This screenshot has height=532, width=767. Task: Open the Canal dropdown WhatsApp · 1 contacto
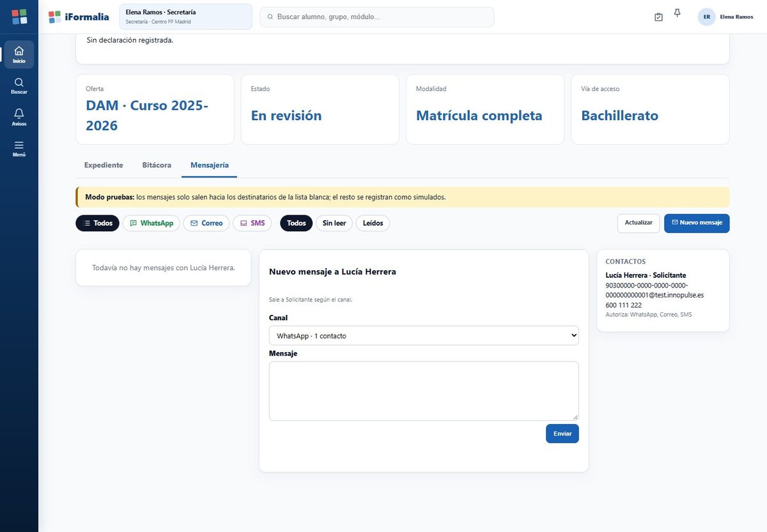tap(424, 335)
